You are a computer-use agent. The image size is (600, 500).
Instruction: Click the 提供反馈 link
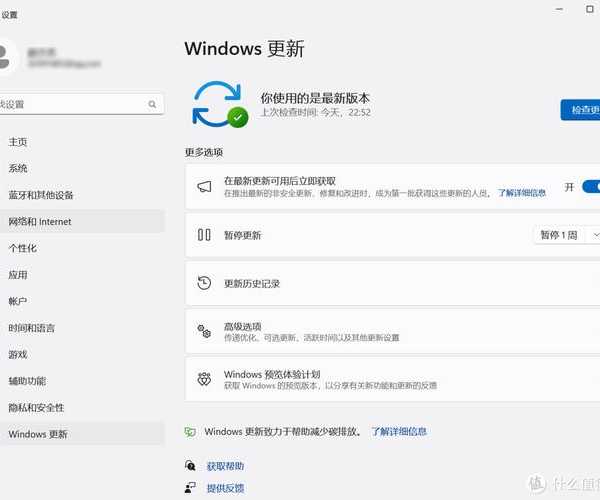225,488
